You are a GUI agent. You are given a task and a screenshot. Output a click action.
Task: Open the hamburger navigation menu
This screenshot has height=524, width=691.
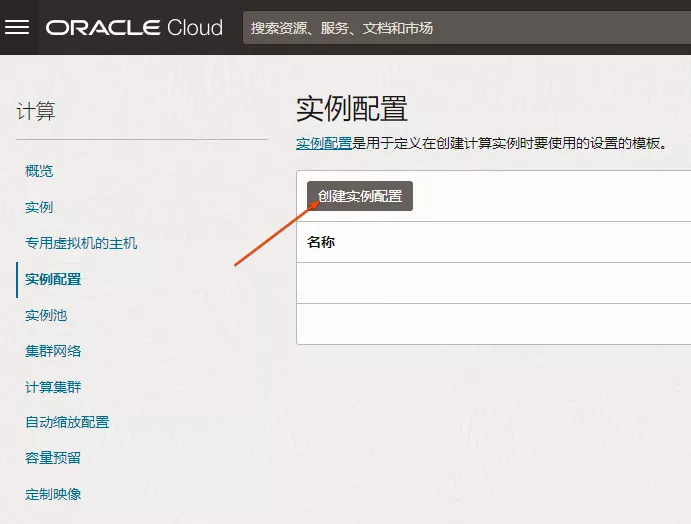tap(17, 27)
